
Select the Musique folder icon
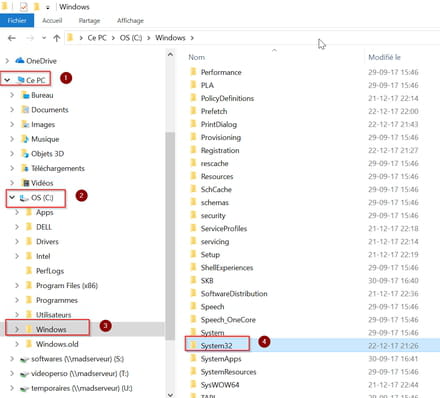[25, 139]
